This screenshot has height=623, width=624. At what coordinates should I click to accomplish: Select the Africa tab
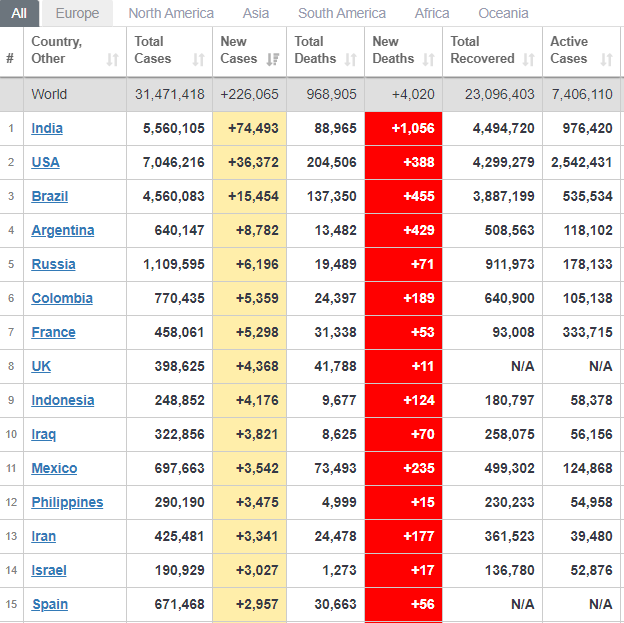tap(432, 13)
